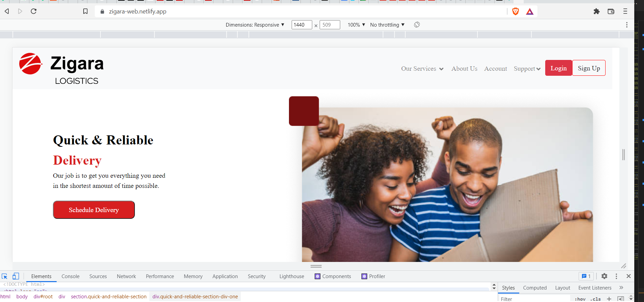Reload the page using the refresh icon

click(34, 11)
